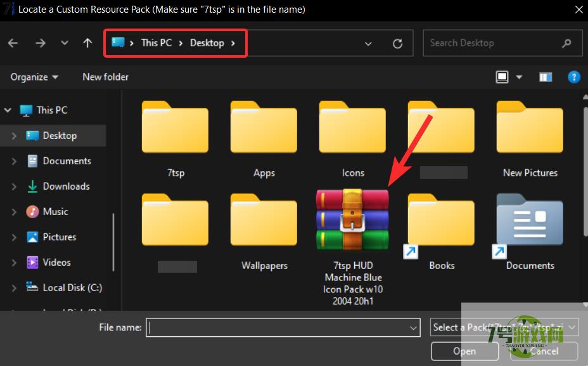Select the New Pictures folder
588x366 pixels.
[530, 138]
